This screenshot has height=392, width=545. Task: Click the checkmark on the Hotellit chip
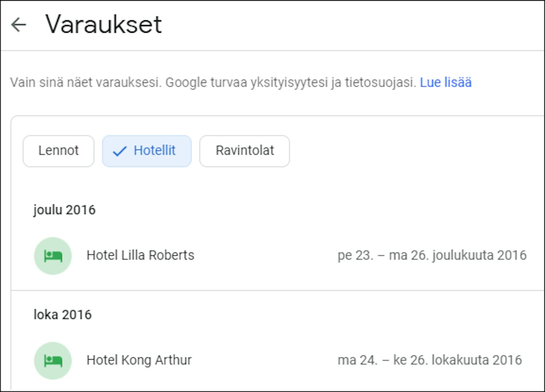tap(119, 151)
